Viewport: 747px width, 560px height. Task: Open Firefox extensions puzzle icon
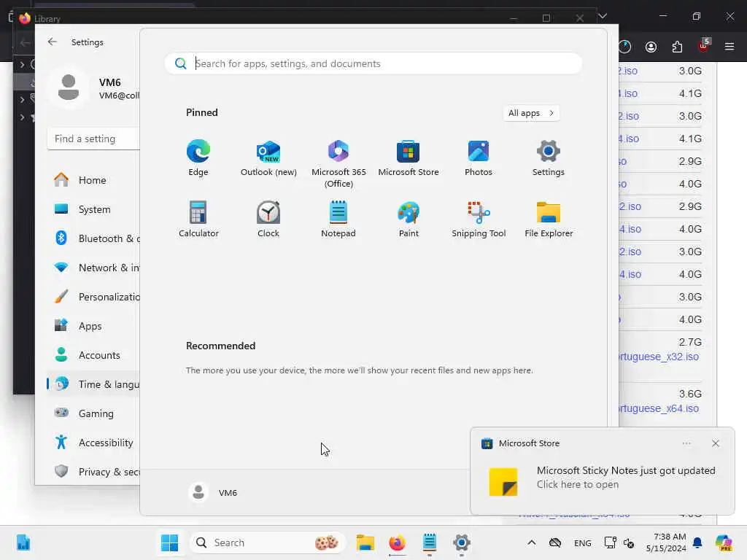point(677,46)
